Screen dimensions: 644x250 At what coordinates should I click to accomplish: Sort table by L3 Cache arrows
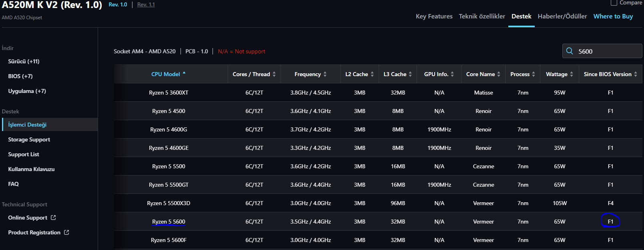[410, 74]
